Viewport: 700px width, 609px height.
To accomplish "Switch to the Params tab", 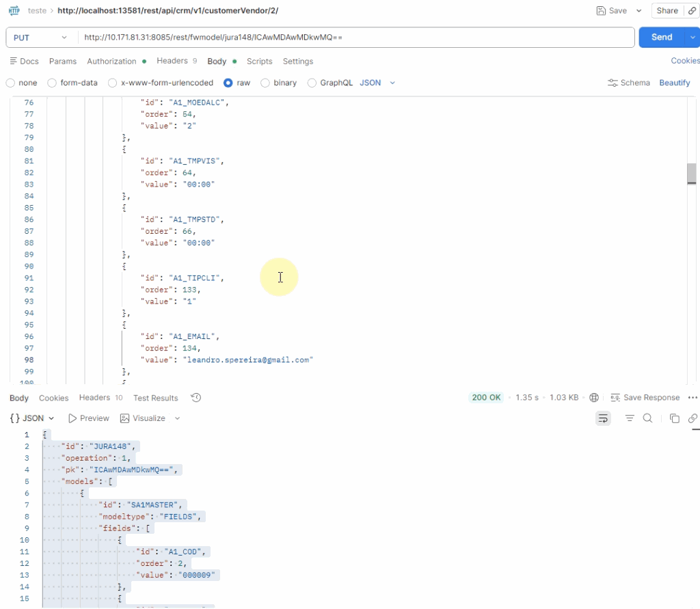I will [62, 61].
